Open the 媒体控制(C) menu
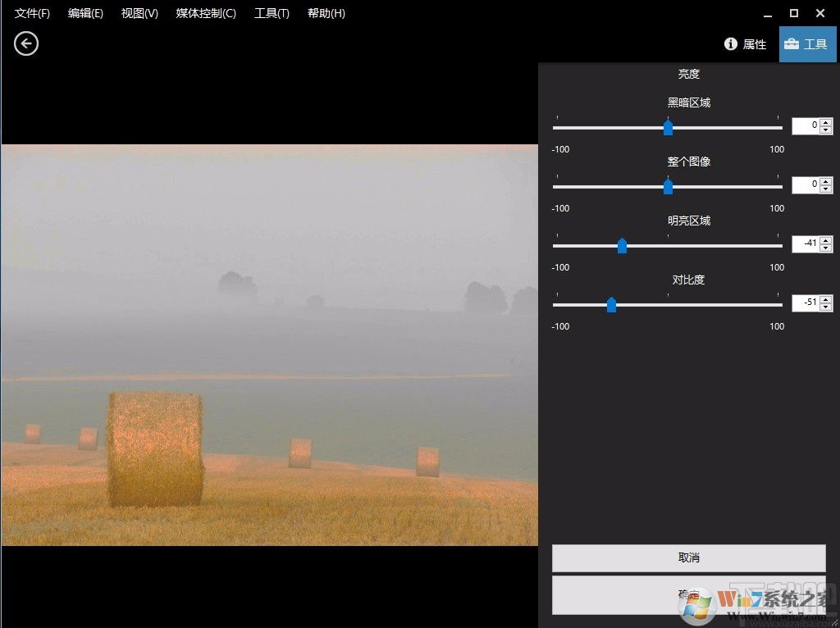The width and height of the screenshot is (840, 628). click(x=206, y=13)
